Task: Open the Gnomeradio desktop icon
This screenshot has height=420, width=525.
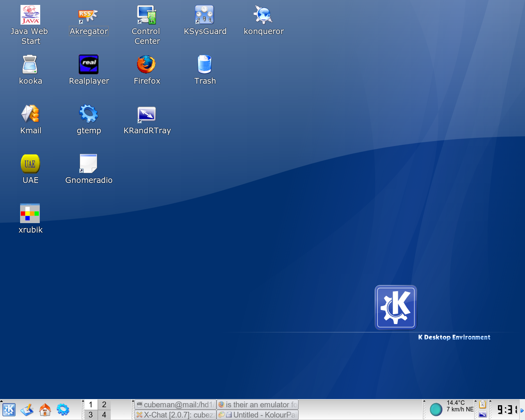Action: pyautogui.click(x=89, y=164)
